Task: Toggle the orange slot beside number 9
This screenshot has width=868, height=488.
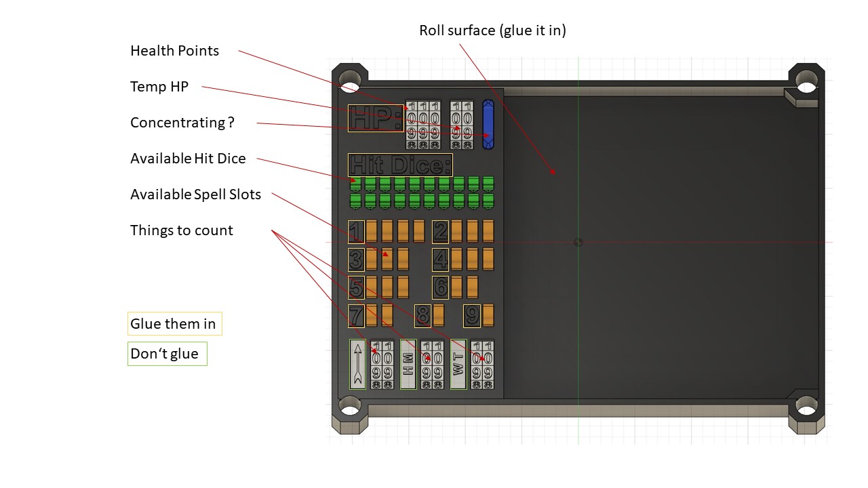Action: [x=488, y=315]
